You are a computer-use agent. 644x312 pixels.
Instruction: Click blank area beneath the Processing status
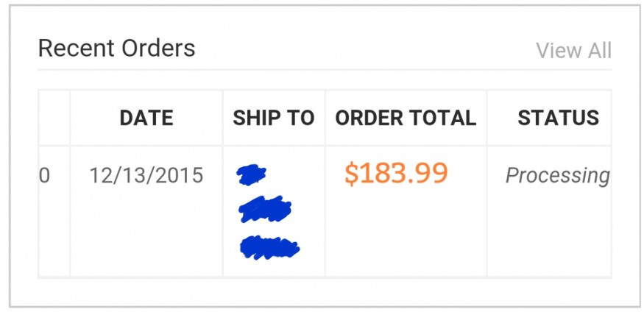[549, 235]
